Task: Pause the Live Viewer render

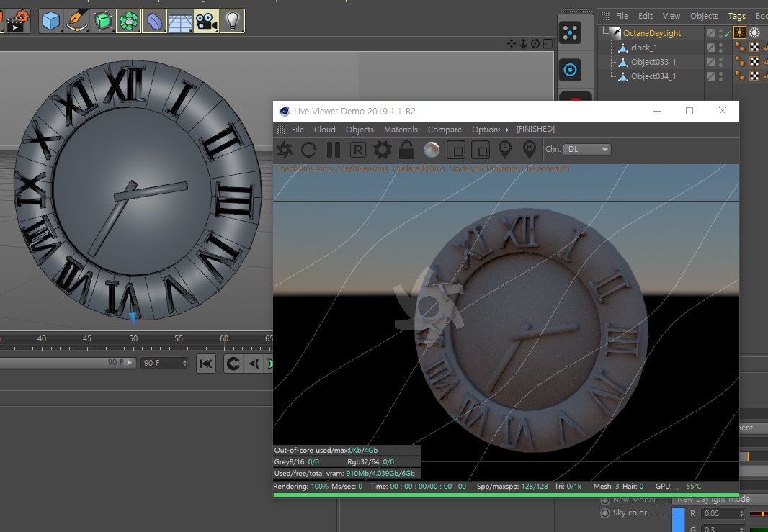Action: pyautogui.click(x=334, y=150)
